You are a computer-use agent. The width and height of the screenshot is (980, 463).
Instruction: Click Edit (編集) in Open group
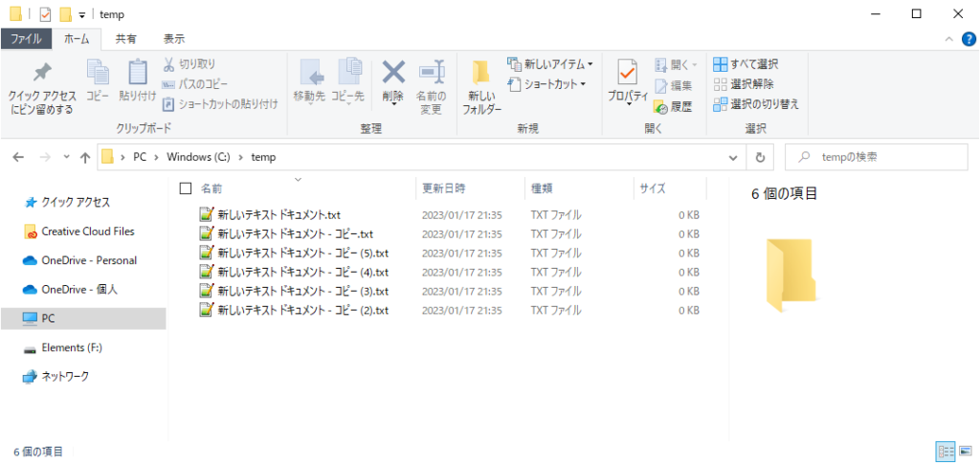point(673,87)
